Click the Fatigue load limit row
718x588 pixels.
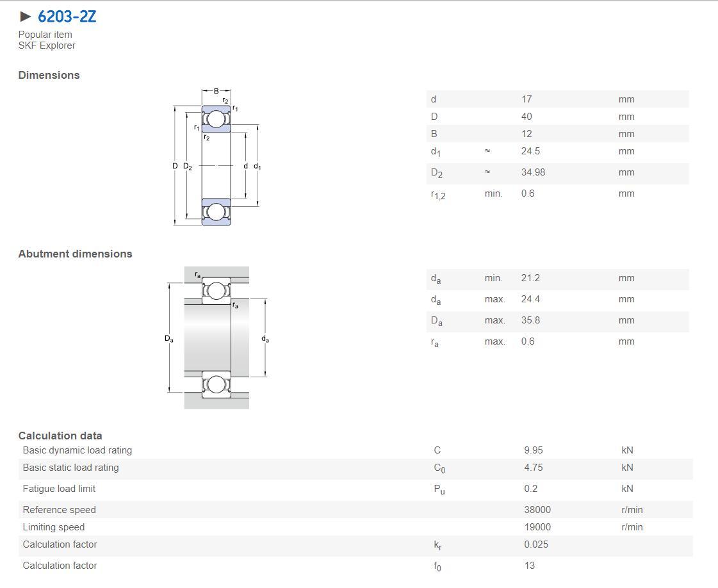(355, 490)
